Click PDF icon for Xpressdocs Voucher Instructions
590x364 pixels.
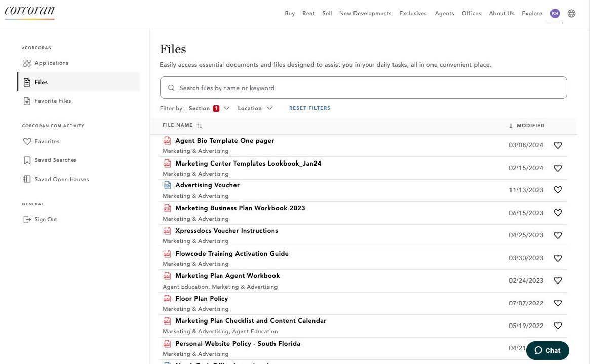tap(167, 230)
